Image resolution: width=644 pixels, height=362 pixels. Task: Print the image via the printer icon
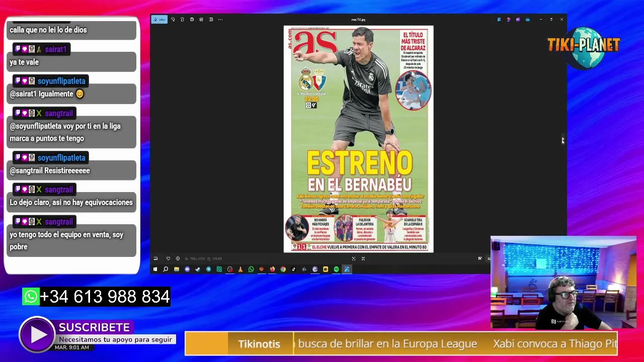tap(192, 20)
